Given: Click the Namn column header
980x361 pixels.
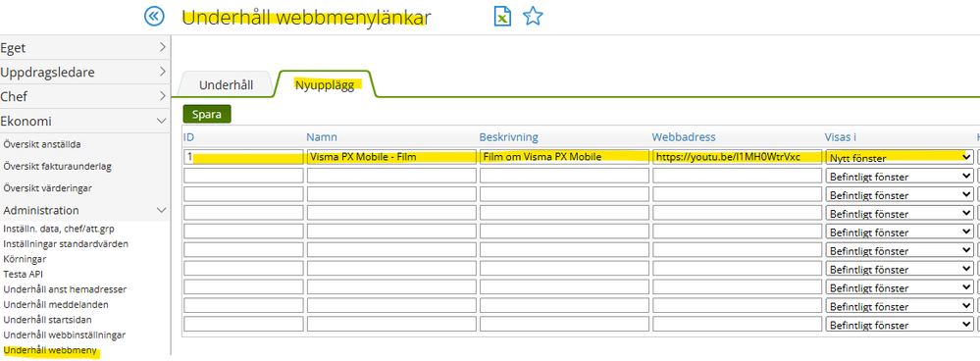Looking at the screenshot, I should point(321,136).
